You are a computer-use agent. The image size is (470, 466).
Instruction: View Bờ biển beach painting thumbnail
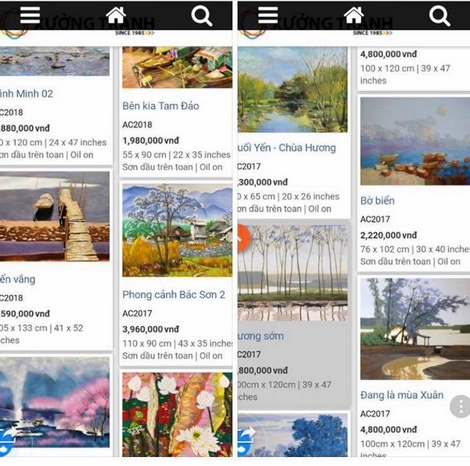tap(415, 141)
